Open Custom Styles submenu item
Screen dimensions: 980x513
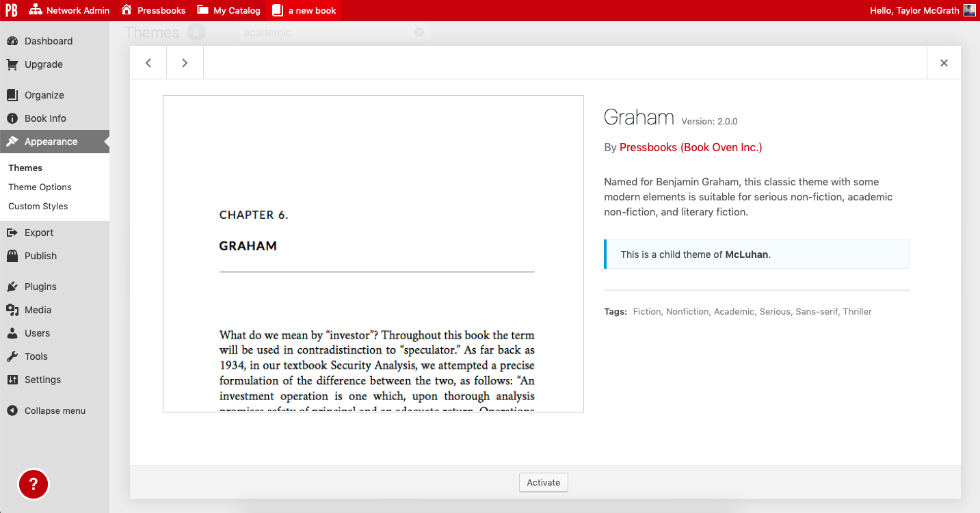pos(38,206)
